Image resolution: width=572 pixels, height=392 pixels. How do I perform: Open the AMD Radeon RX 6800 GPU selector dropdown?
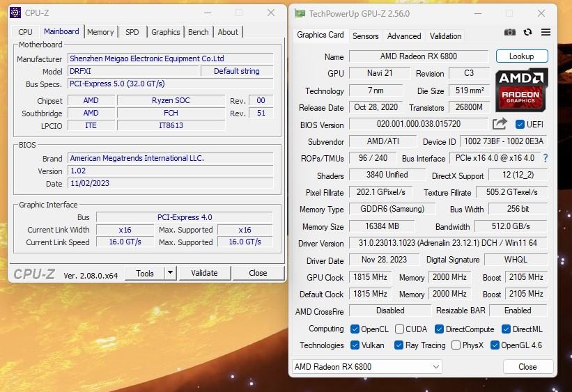click(367, 366)
